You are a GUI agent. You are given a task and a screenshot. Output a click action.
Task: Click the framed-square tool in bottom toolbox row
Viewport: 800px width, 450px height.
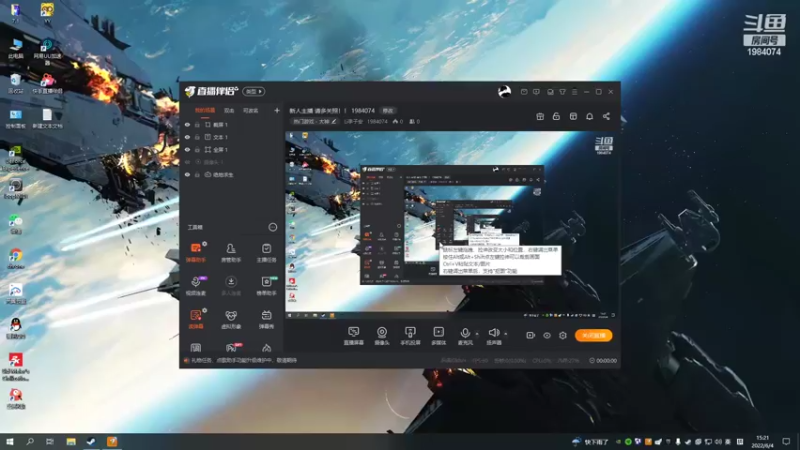click(195, 348)
